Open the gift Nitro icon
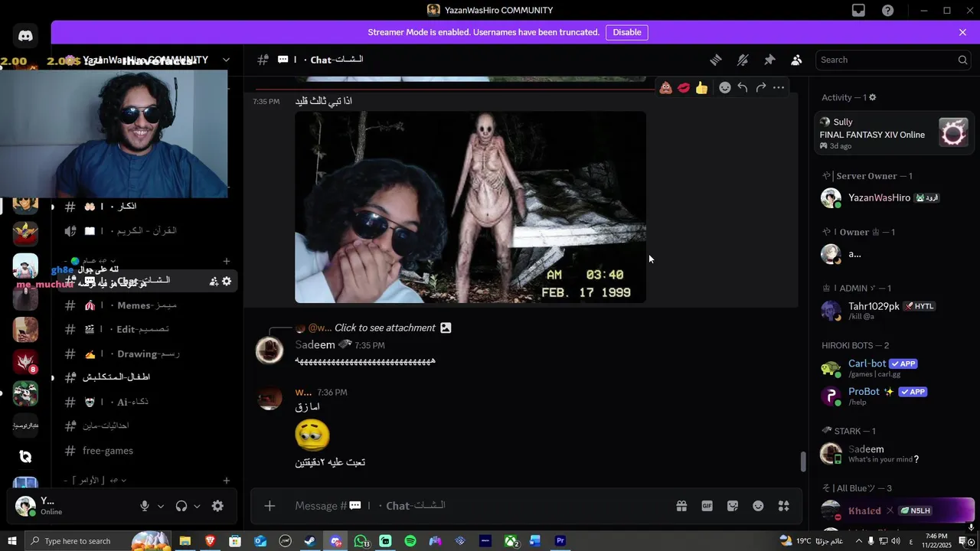The width and height of the screenshot is (980, 551). coord(681,506)
